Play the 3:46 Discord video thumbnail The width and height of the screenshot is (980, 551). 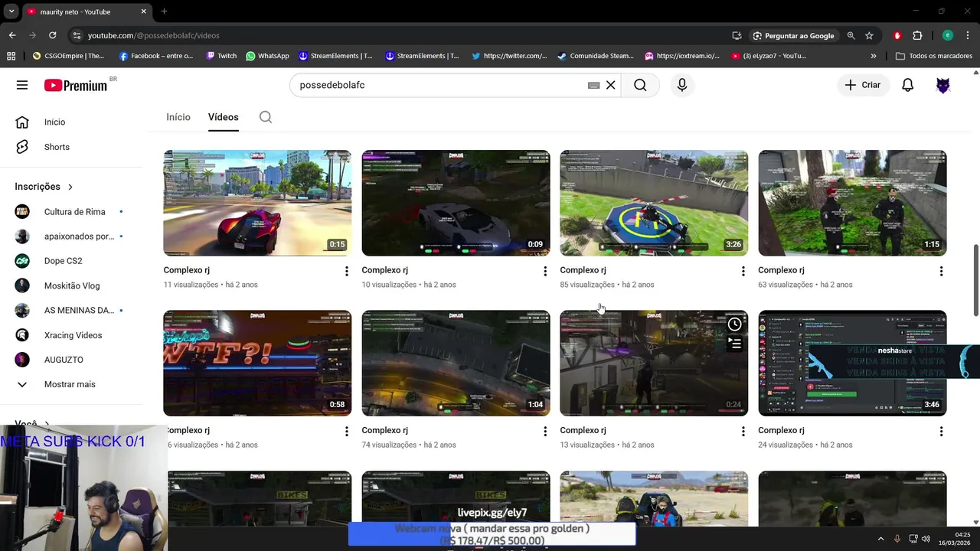[852, 363]
